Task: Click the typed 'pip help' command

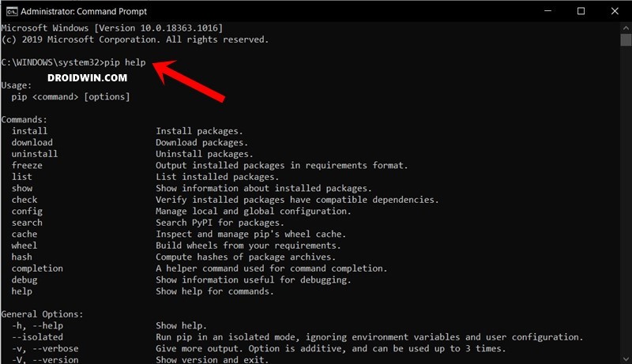Action: (125, 62)
